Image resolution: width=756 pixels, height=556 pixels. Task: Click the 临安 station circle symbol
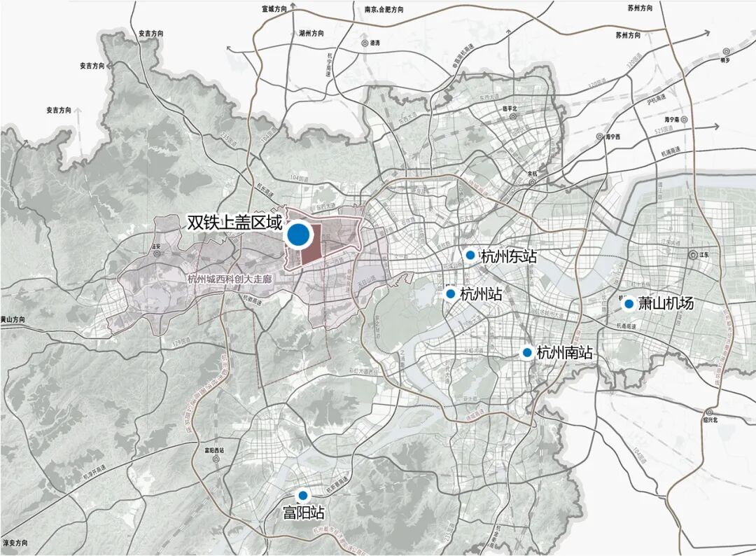click(155, 253)
